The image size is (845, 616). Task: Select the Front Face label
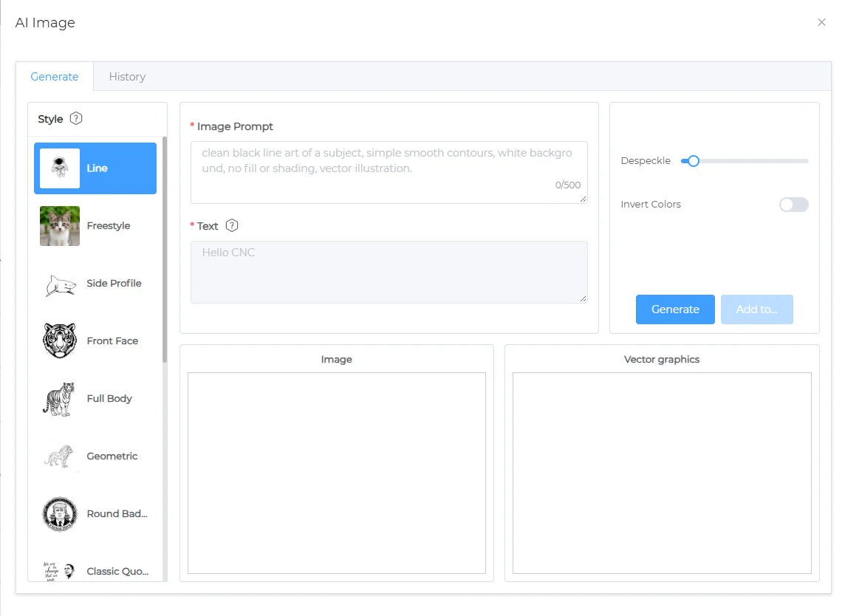click(112, 341)
